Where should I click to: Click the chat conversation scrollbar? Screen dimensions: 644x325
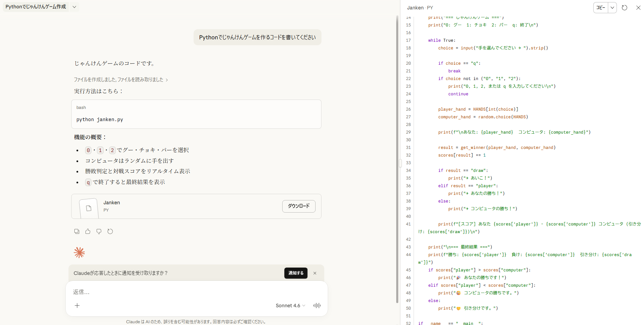[397, 159]
